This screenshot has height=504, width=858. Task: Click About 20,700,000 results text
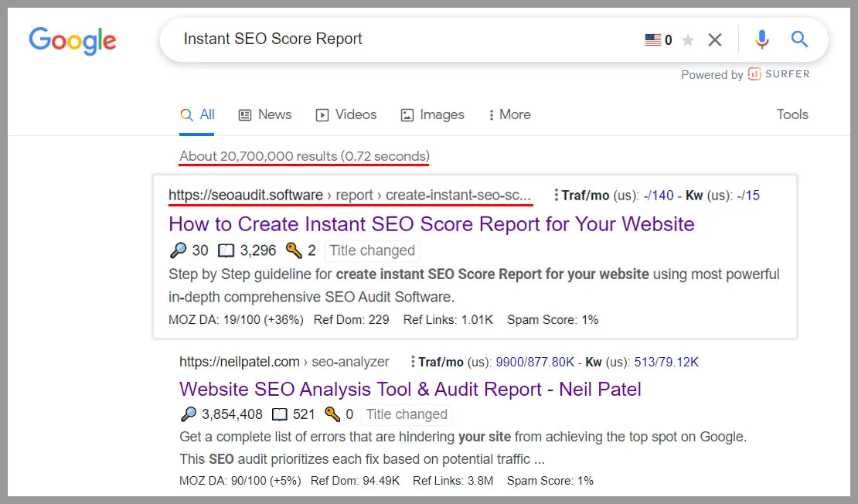[x=305, y=156]
